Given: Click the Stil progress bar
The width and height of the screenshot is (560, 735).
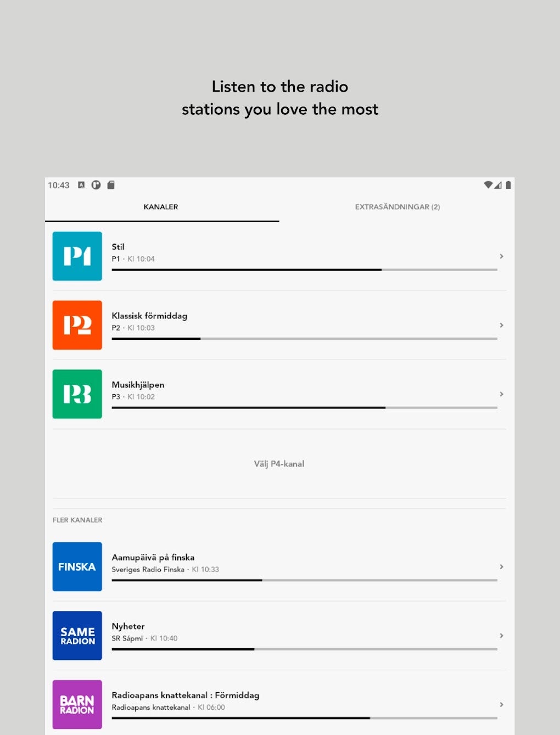Looking at the screenshot, I should [x=304, y=270].
